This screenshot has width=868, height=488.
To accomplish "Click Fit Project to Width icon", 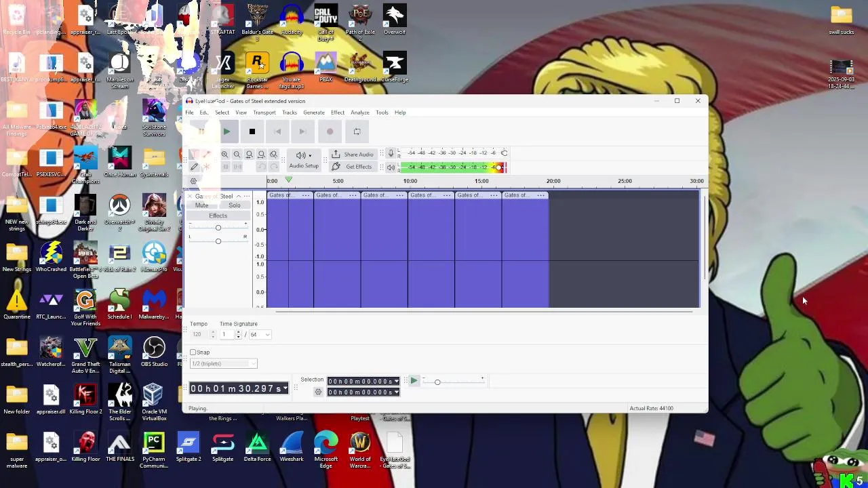I will coord(261,155).
